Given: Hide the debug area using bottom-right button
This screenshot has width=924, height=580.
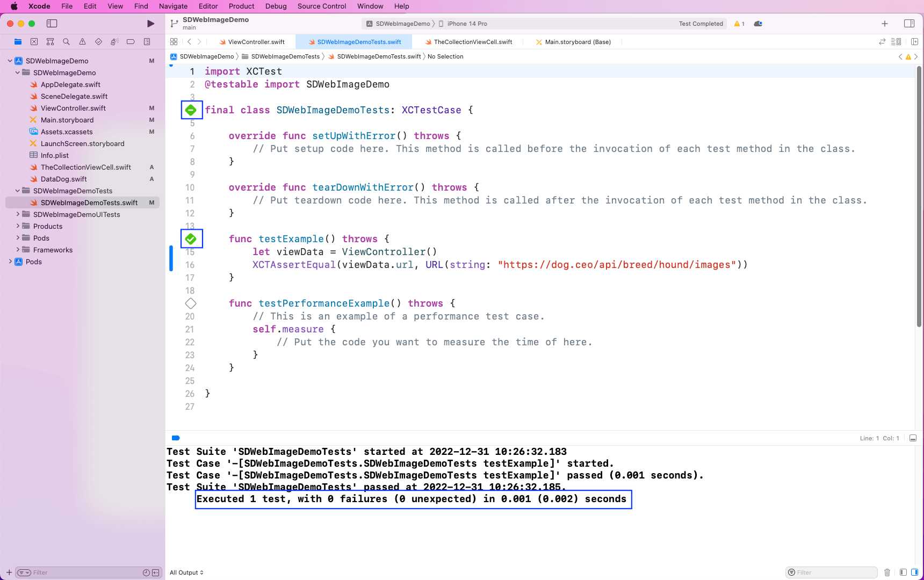Looking at the screenshot, I should [x=913, y=438].
